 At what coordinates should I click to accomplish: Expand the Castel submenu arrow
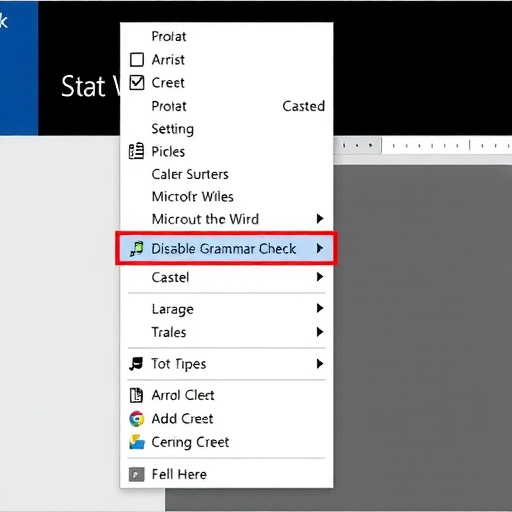[320, 277]
